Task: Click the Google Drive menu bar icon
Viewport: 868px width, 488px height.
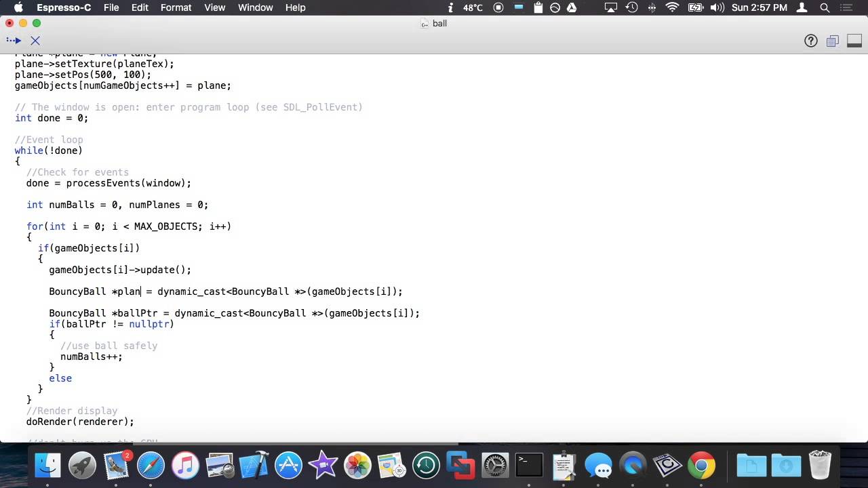Action: coord(572,7)
